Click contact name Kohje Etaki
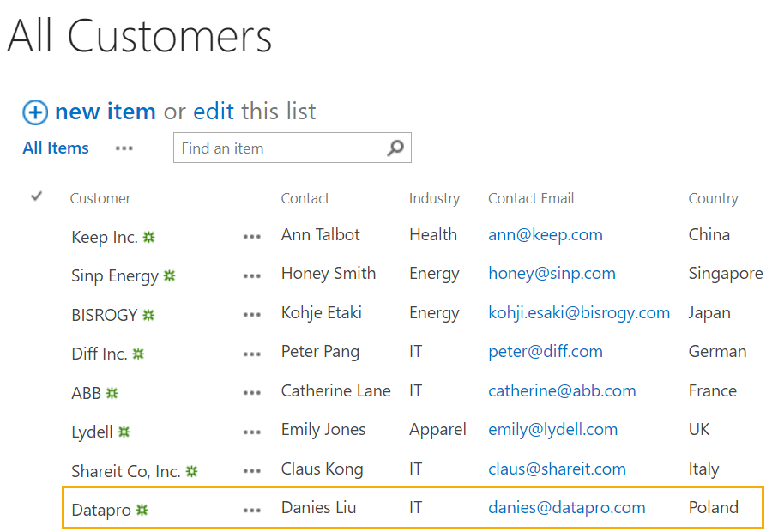Viewport: 778px width, 532px height. (322, 313)
